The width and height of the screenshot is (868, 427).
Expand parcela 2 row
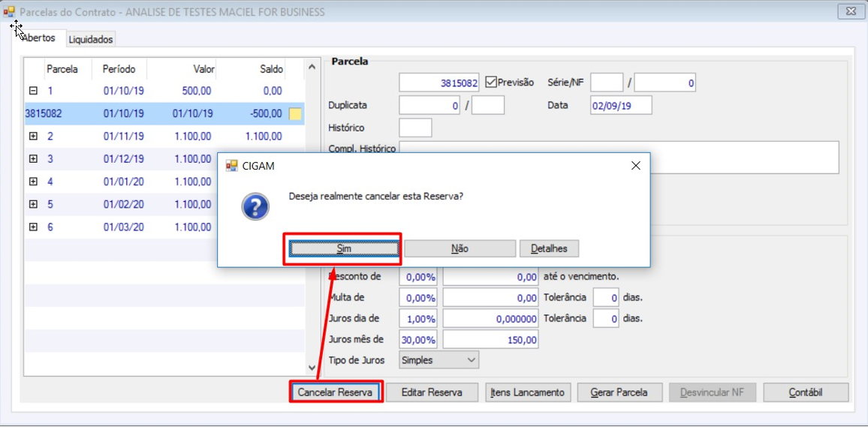32,136
